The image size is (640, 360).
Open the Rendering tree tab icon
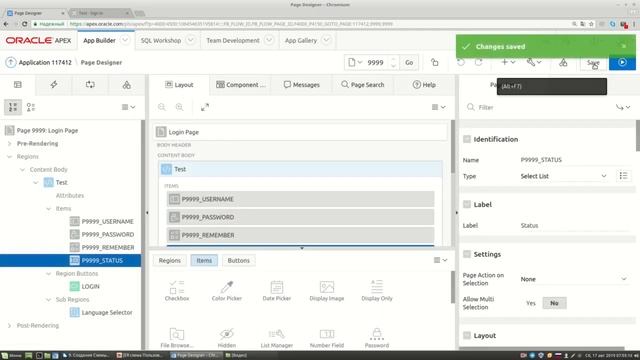point(18,84)
